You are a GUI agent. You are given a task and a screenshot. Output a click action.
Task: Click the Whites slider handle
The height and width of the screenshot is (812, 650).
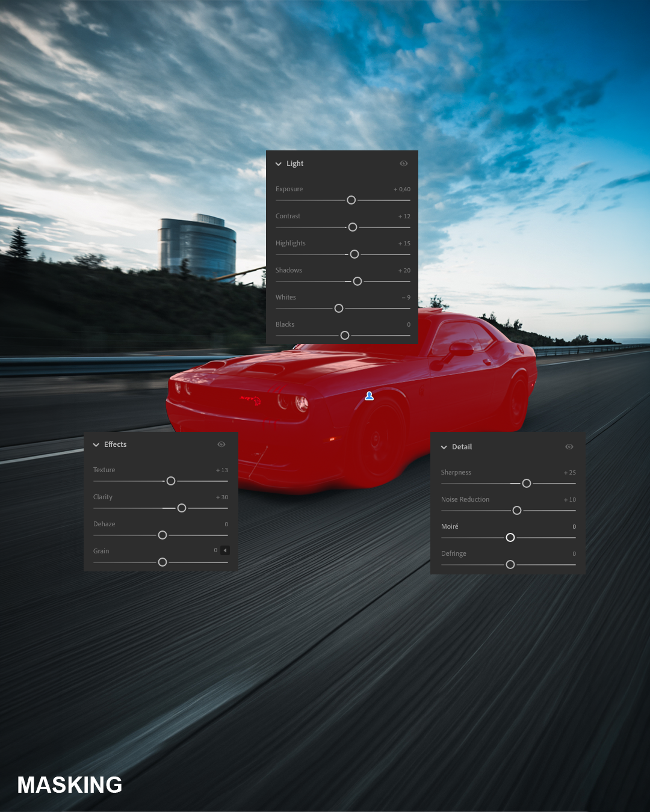pyautogui.click(x=339, y=309)
